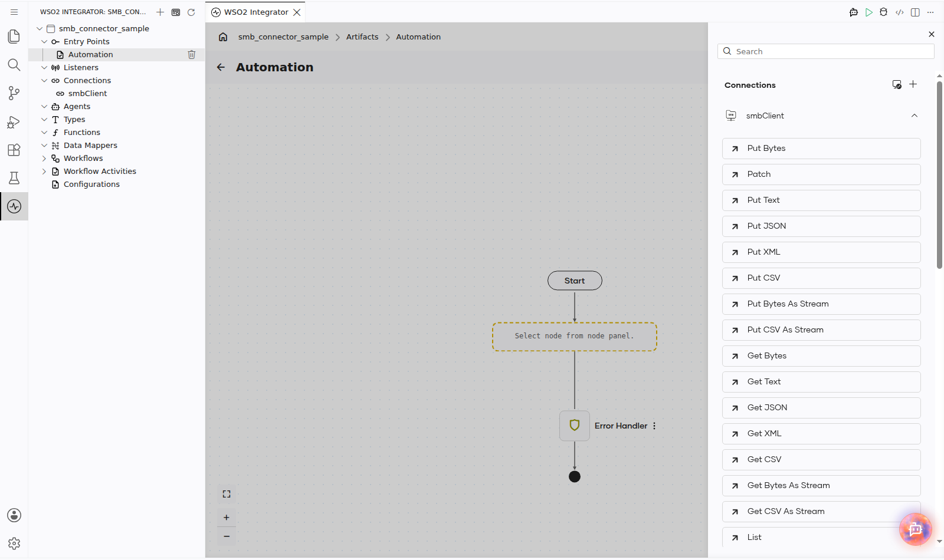The width and height of the screenshot is (944, 560).
Task: Open the Testing flask view
Action: coord(14,178)
